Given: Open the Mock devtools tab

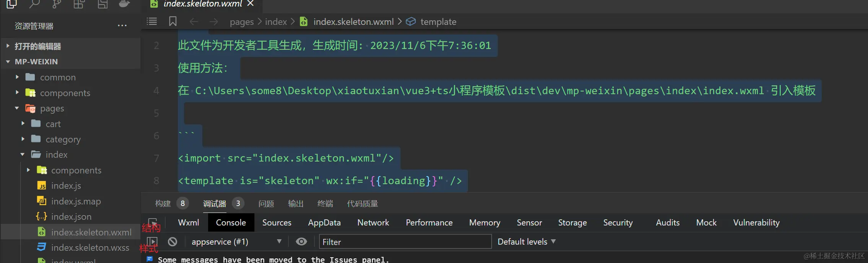Looking at the screenshot, I should (x=707, y=223).
